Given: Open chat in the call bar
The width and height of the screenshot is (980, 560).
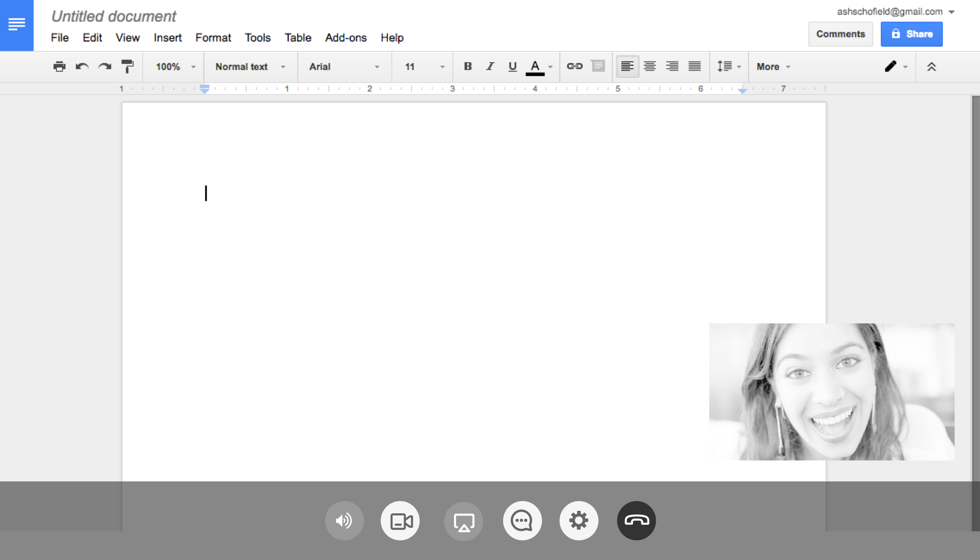Looking at the screenshot, I should click(522, 521).
